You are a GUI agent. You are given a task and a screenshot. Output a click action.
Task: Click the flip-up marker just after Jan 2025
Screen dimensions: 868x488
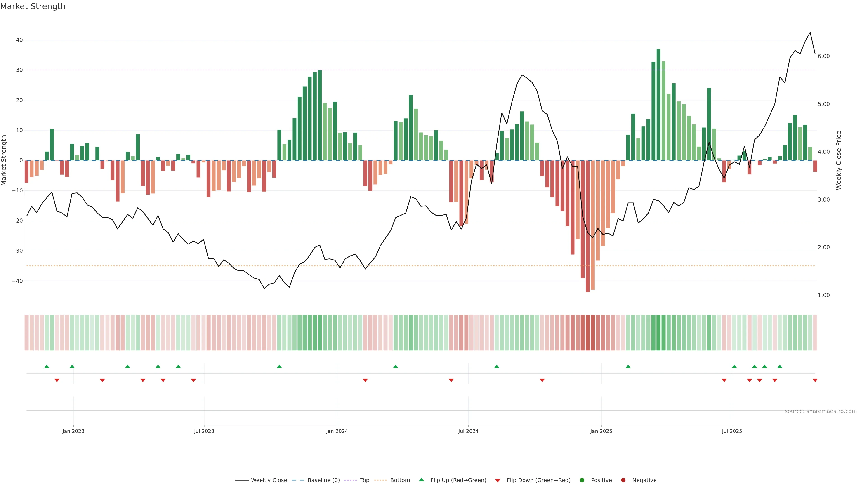628,366
